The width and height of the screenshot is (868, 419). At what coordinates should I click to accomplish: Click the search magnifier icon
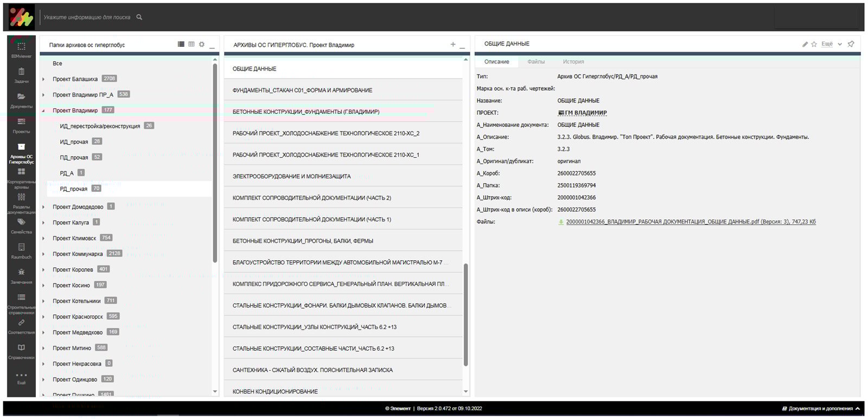139,17
